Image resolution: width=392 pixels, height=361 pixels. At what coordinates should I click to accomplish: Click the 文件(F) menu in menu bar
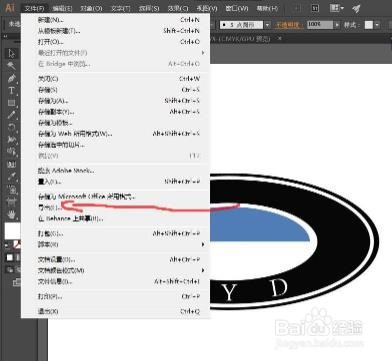(35, 8)
